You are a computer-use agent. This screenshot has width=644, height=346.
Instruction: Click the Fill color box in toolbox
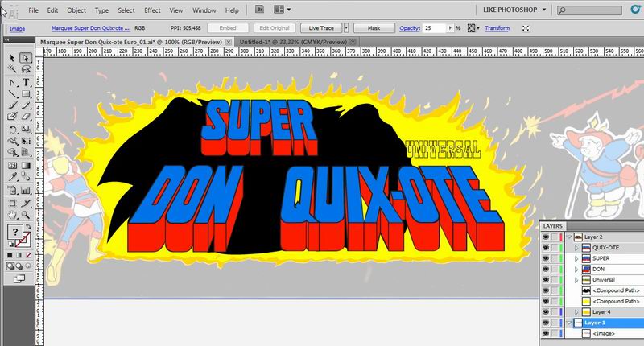(14, 233)
